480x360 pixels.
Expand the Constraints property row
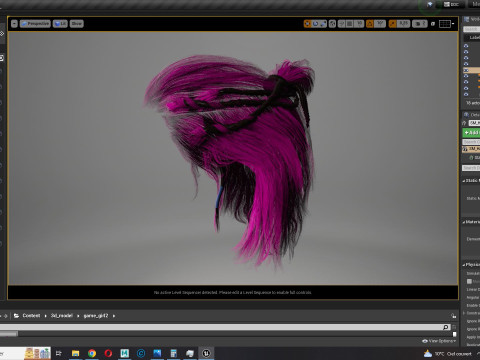coord(464,313)
